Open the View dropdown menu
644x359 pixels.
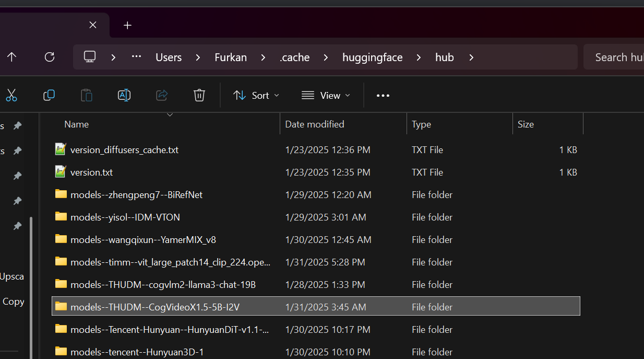[x=326, y=95]
